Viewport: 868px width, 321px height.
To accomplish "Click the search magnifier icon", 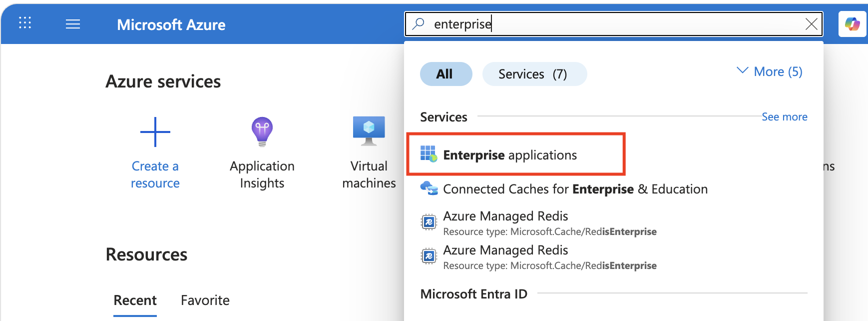I will point(419,23).
